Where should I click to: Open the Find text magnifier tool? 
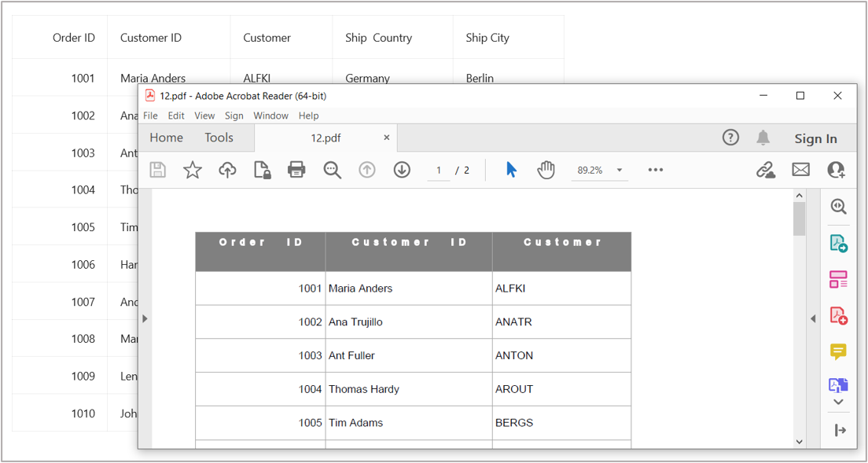tap(332, 170)
